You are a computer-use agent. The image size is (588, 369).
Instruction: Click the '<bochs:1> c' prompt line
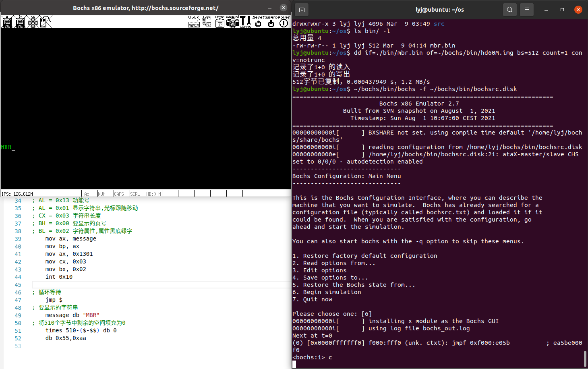click(x=312, y=357)
